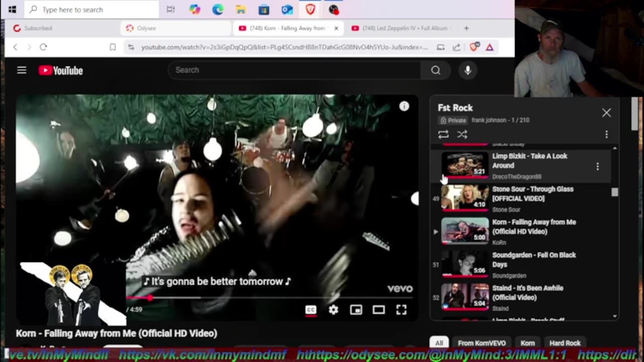The height and width of the screenshot is (362, 644).
Task: Go forward in browser history
Action: point(29,47)
